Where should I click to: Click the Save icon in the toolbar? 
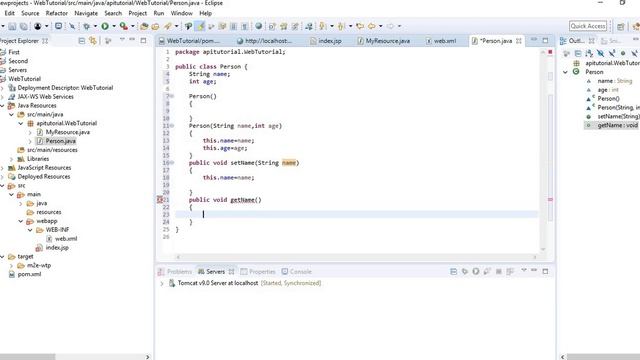(12, 27)
